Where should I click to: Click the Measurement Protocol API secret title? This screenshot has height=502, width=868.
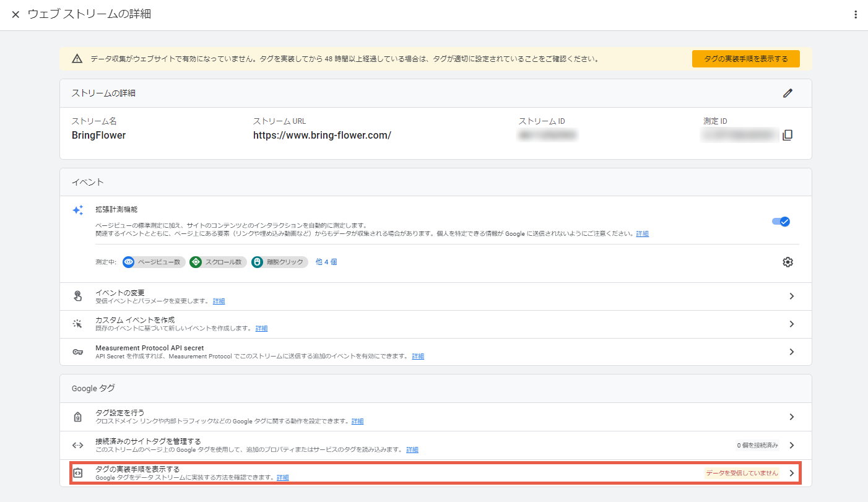149,348
